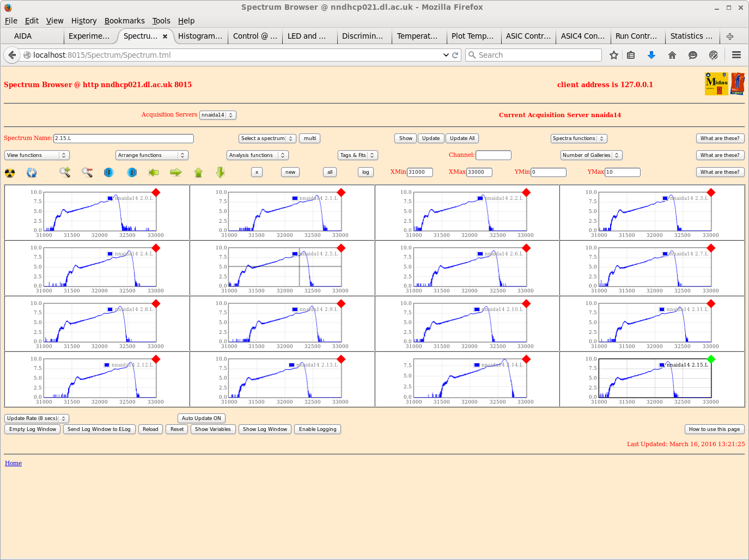Open the Bookmarks menu
The height and width of the screenshot is (560, 749).
pyautogui.click(x=125, y=21)
